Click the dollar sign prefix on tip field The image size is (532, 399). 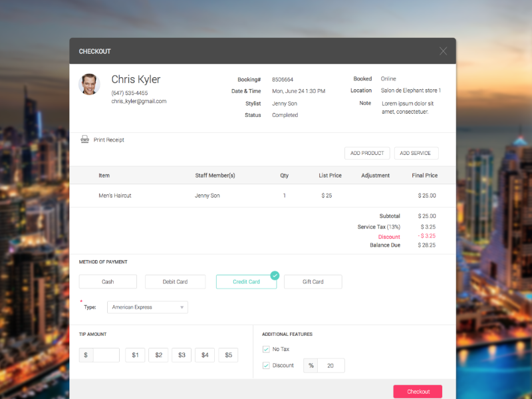click(x=85, y=354)
